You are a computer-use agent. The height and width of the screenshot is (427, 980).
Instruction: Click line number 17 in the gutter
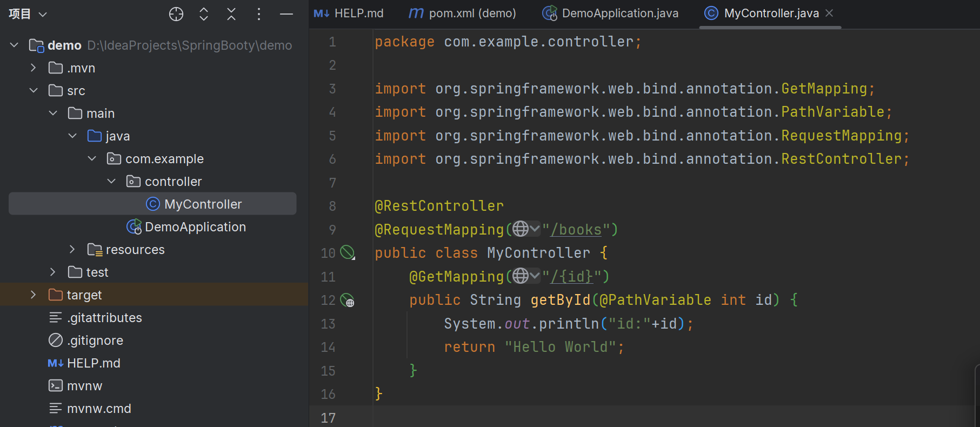(x=328, y=418)
